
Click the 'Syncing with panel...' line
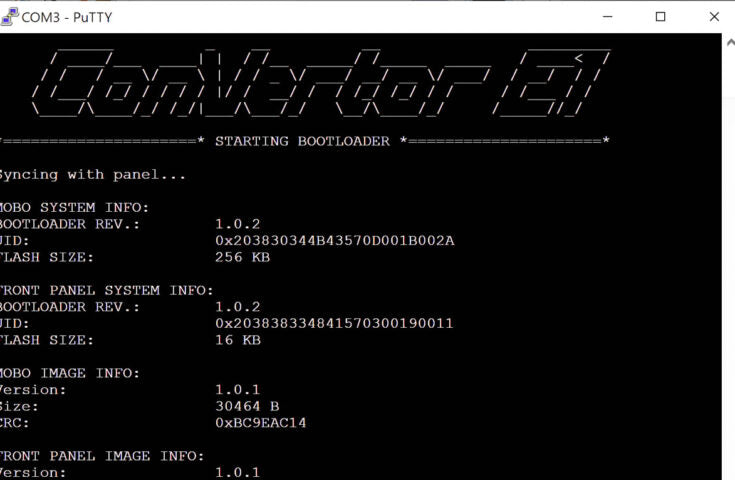click(92, 175)
